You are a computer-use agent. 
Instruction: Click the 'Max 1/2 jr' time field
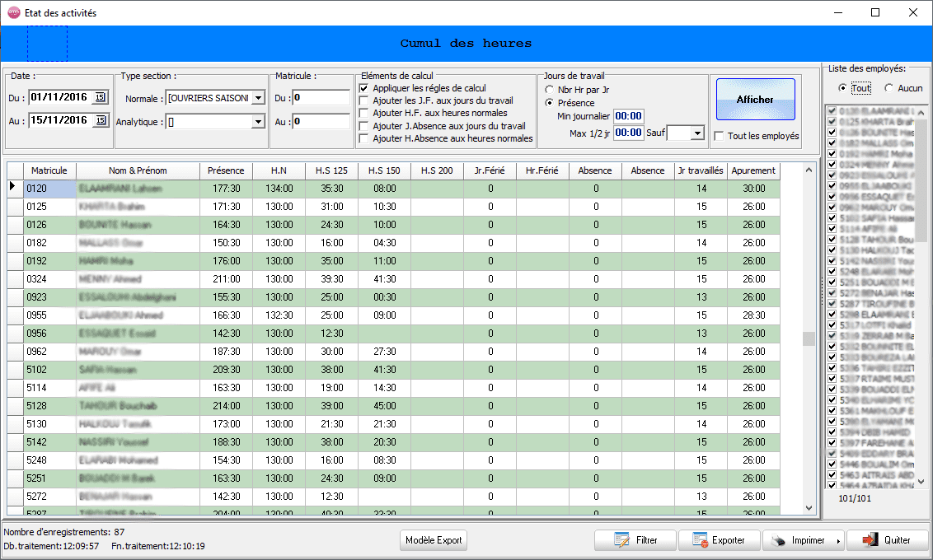628,133
